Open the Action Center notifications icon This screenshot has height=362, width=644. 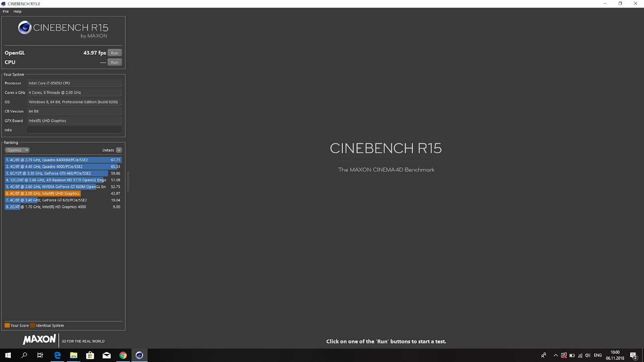point(634,356)
